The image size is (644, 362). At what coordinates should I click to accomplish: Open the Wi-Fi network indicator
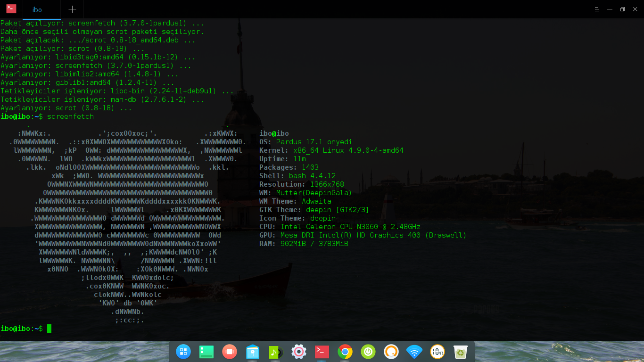coord(414,352)
